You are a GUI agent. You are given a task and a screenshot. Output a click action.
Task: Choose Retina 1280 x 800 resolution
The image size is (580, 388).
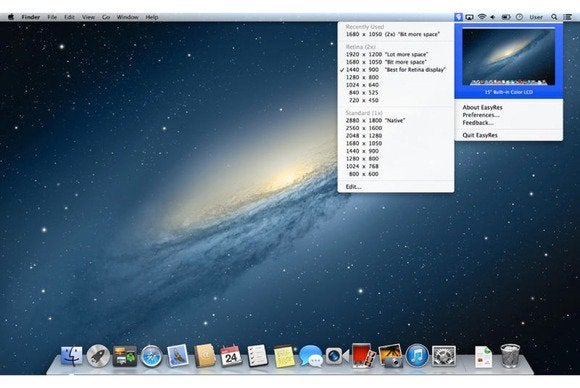395,77
